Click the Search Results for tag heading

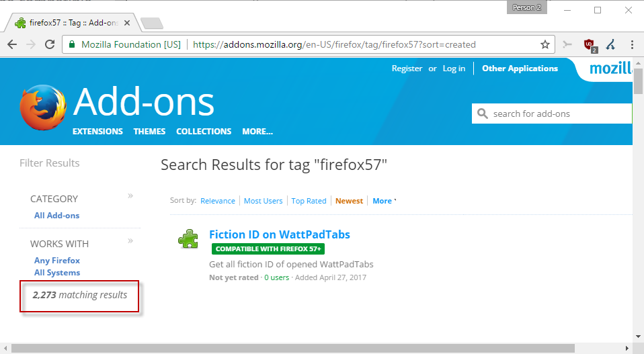(274, 165)
